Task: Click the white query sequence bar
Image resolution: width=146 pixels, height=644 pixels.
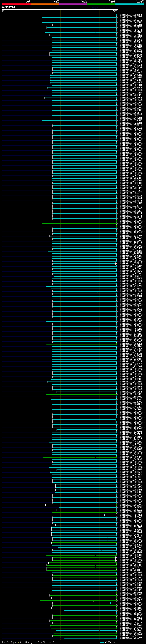Action: (x=60, y=10)
